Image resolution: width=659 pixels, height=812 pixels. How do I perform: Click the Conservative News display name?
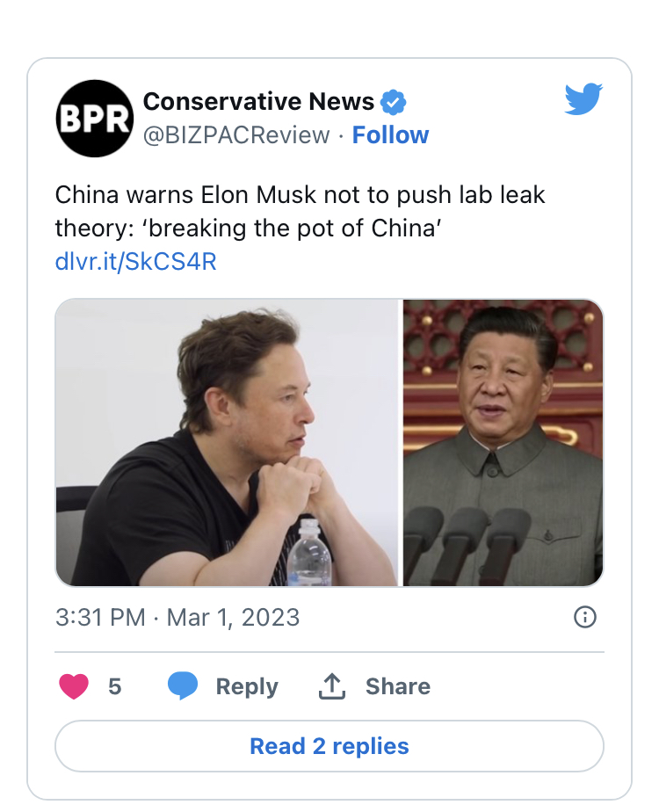[x=258, y=102]
